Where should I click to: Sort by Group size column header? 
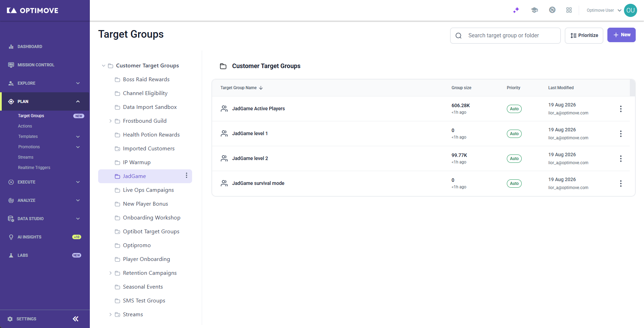pos(461,88)
